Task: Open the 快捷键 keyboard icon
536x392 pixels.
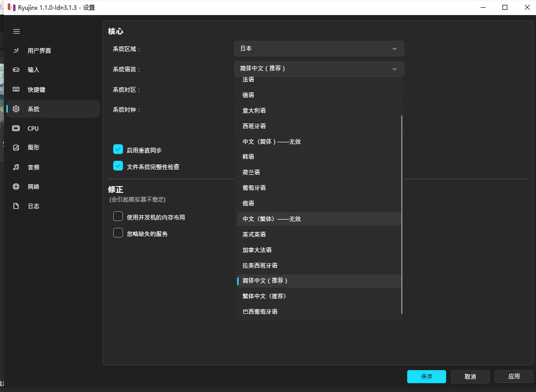Action: (16, 89)
